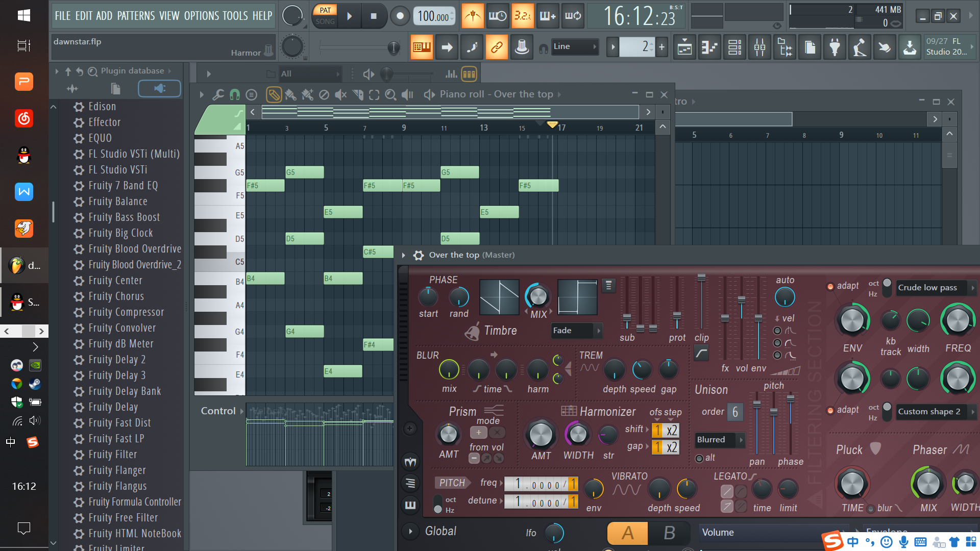Toggle the unison alt option

(x=699, y=458)
